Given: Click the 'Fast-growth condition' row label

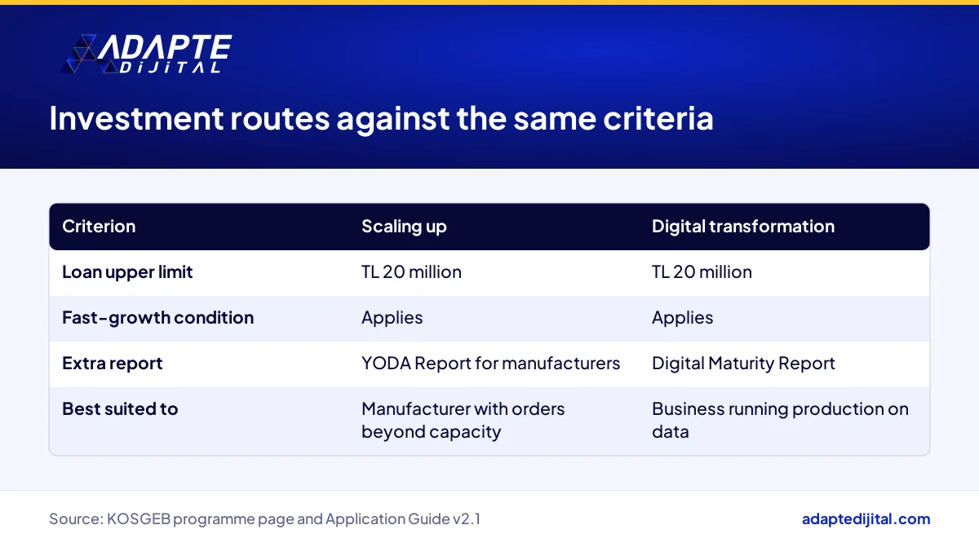Looking at the screenshot, I should coord(157,318).
